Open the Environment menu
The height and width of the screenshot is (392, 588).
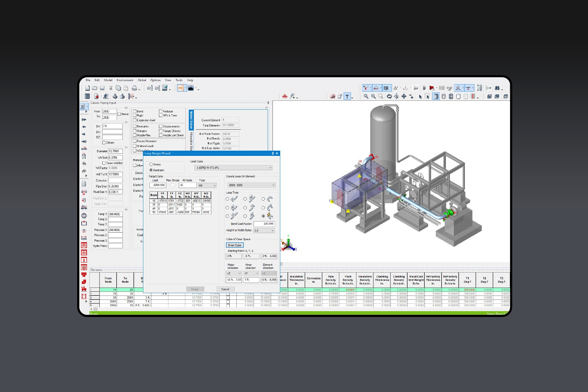125,80
